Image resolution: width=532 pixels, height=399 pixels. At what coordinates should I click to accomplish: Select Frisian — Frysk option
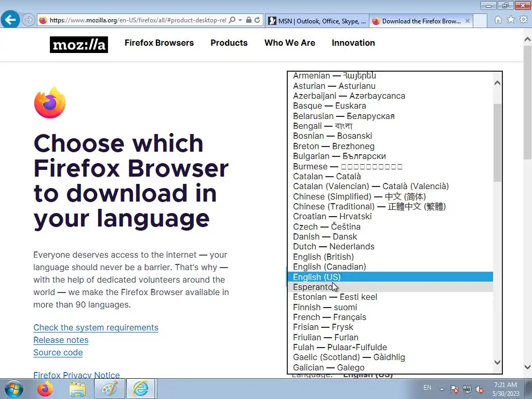point(390,327)
